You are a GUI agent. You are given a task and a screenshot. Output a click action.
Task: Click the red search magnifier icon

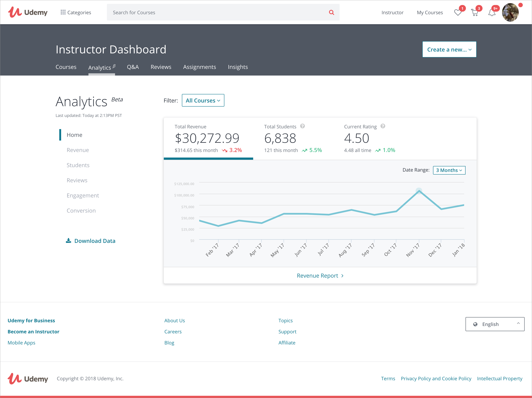coord(331,12)
